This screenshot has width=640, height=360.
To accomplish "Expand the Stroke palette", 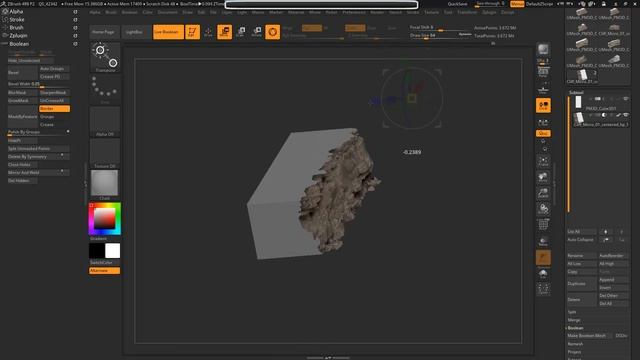I will [x=17, y=20].
